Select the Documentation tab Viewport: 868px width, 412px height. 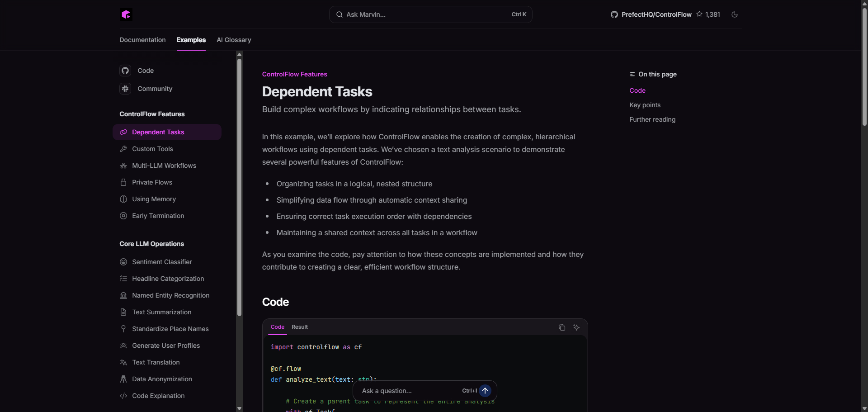click(142, 40)
